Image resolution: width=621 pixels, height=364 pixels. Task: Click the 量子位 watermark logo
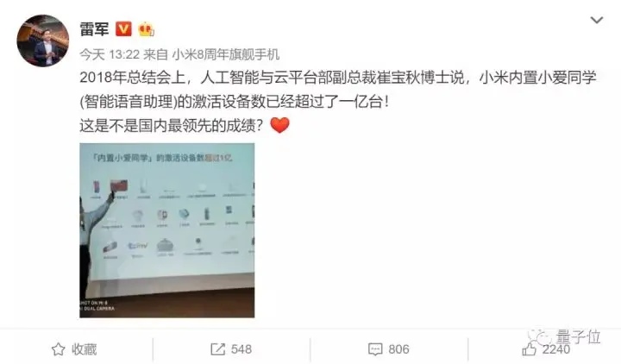pyautogui.click(x=565, y=336)
